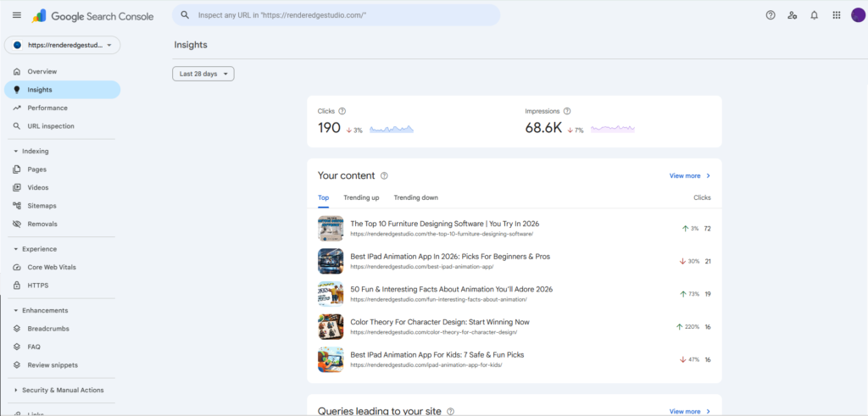This screenshot has height=416, width=868.
Task: Click the help icon beside Your content
Action: pos(384,176)
